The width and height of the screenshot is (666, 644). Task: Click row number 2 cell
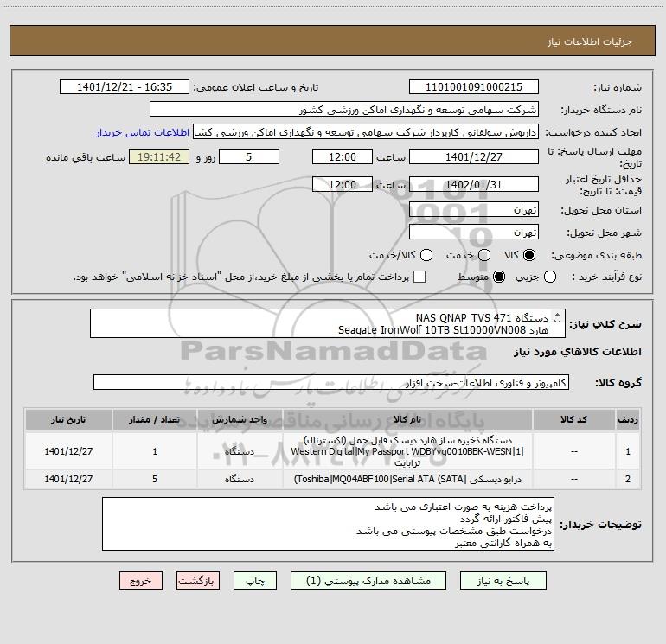(x=628, y=479)
